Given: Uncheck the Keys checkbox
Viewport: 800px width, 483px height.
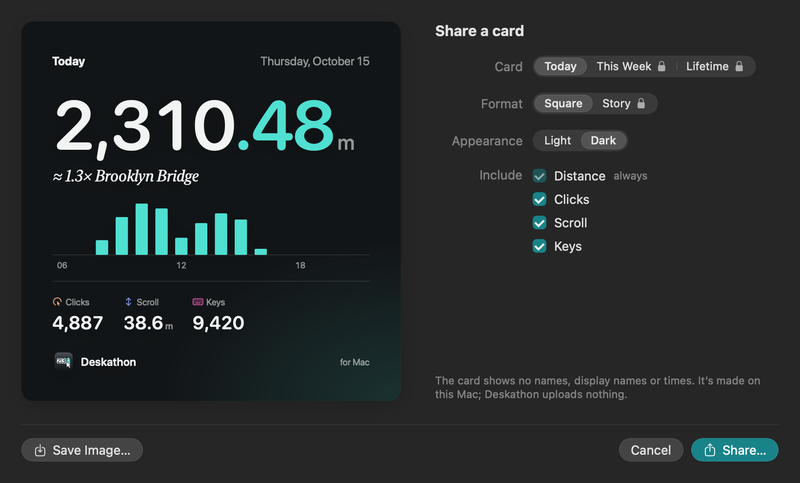Looking at the screenshot, I should (x=539, y=246).
